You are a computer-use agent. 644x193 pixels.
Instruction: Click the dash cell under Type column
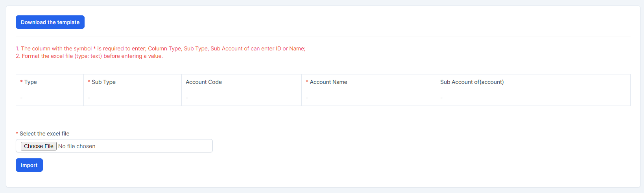pyautogui.click(x=21, y=98)
